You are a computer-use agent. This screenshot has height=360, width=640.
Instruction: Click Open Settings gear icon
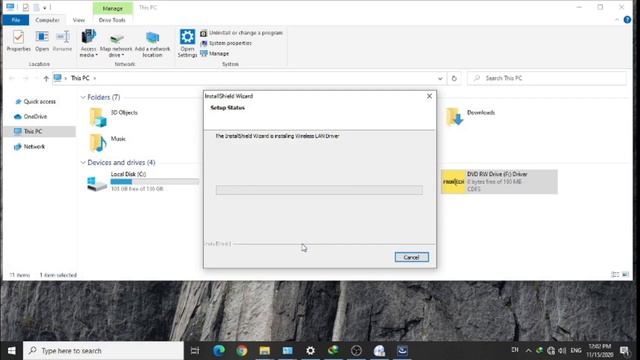[x=187, y=43]
